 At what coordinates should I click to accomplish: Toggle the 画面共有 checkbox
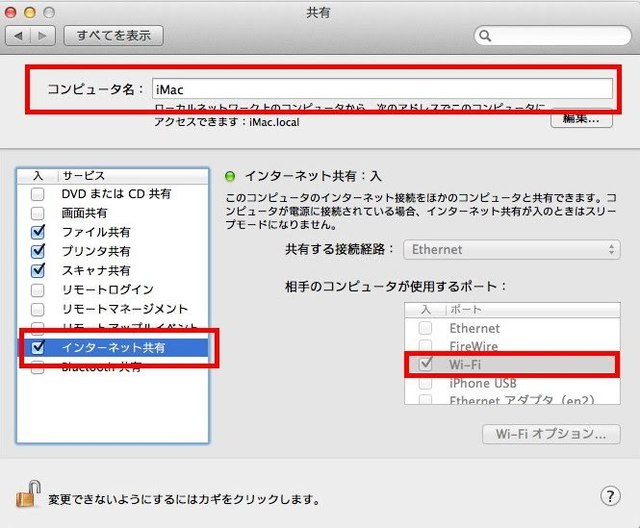(x=38, y=213)
